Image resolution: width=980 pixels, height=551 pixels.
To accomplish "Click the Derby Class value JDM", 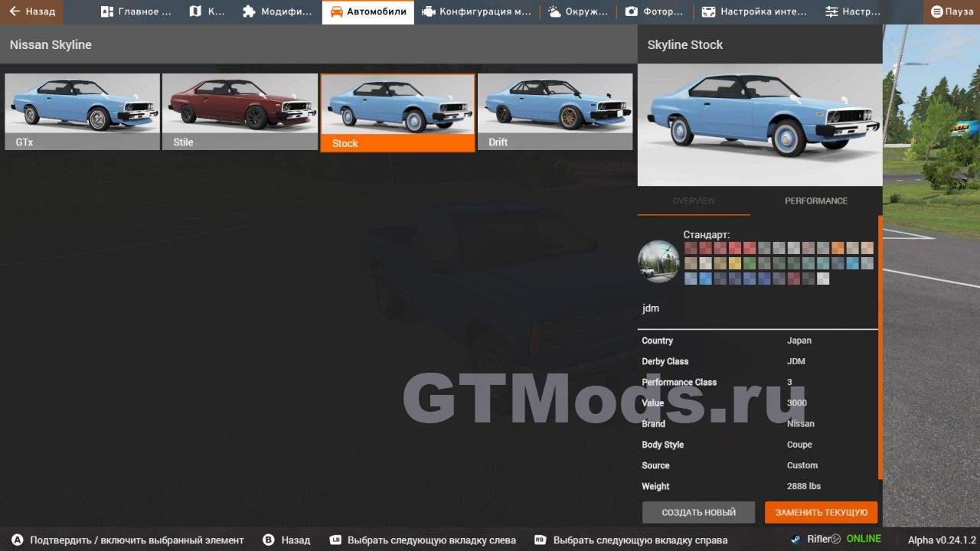I will pos(795,361).
